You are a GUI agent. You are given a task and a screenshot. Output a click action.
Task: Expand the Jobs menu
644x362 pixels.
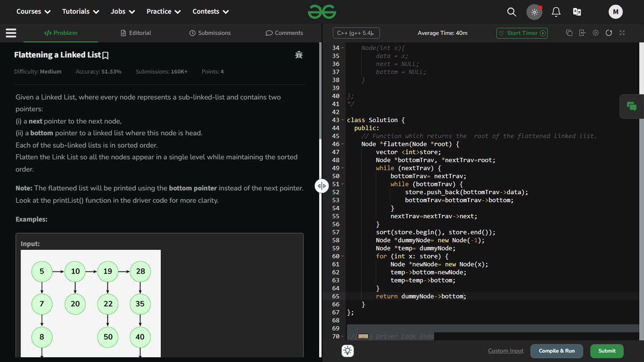click(123, 11)
